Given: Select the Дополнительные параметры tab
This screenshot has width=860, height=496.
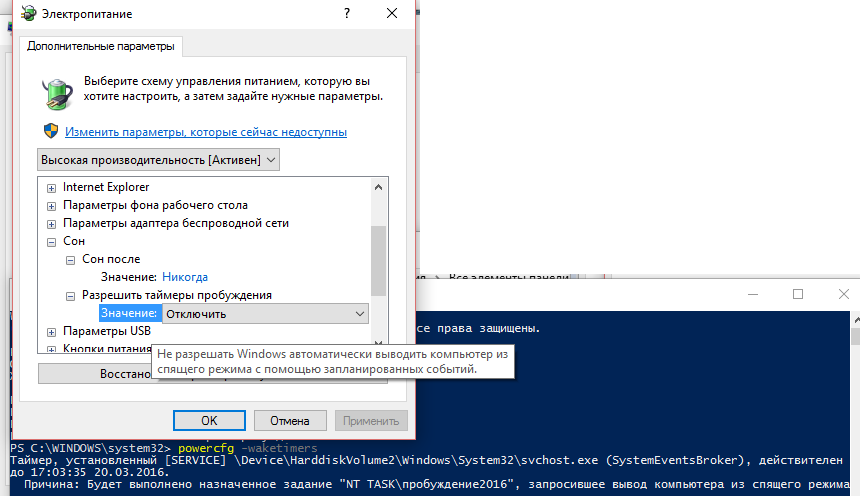Looking at the screenshot, I should (x=101, y=46).
